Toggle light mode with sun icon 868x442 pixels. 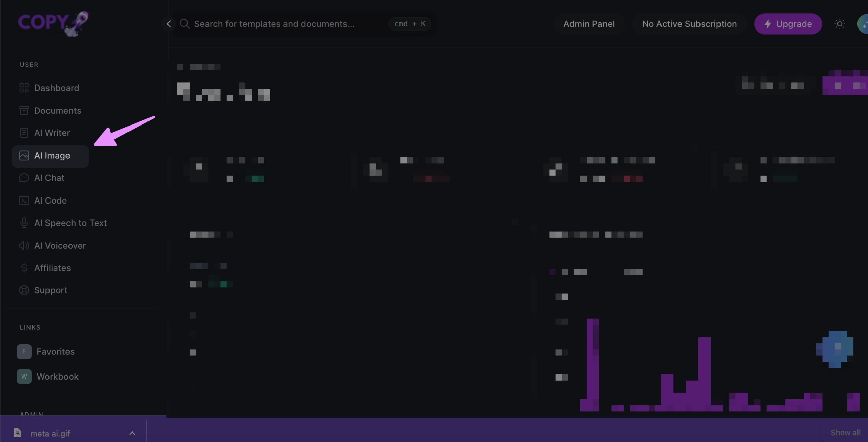tap(839, 24)
